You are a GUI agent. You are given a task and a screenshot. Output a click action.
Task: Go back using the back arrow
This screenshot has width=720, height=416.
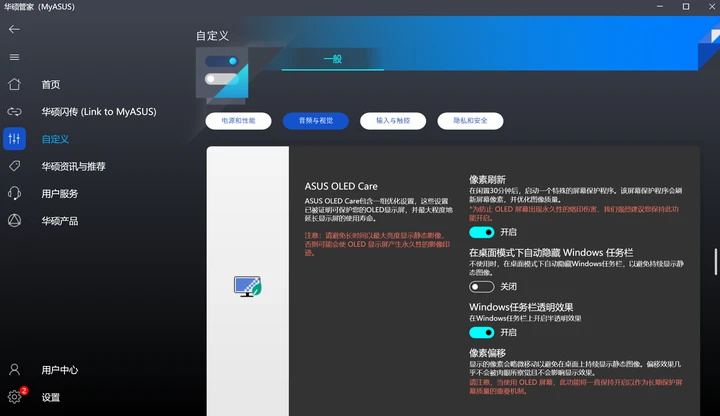point(14,29)
